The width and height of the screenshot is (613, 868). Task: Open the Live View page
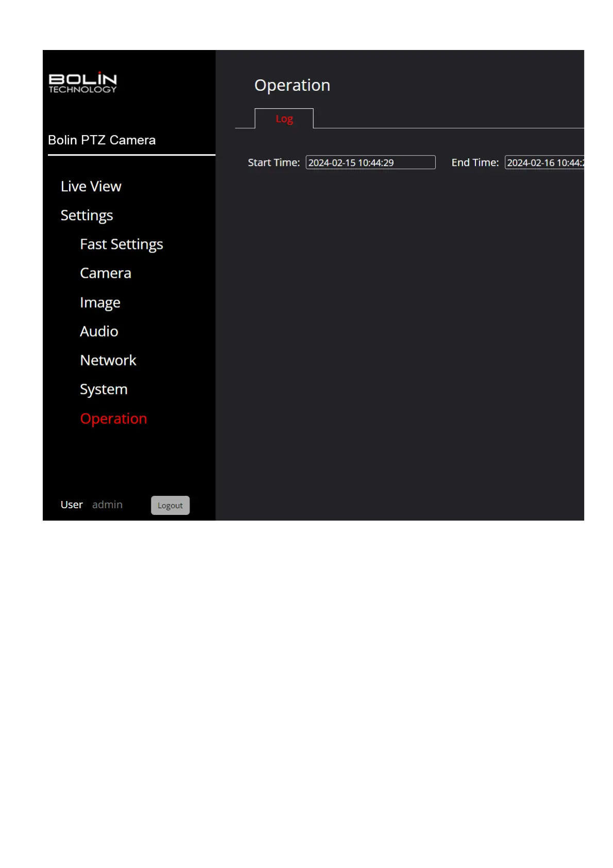click(91, 187)
